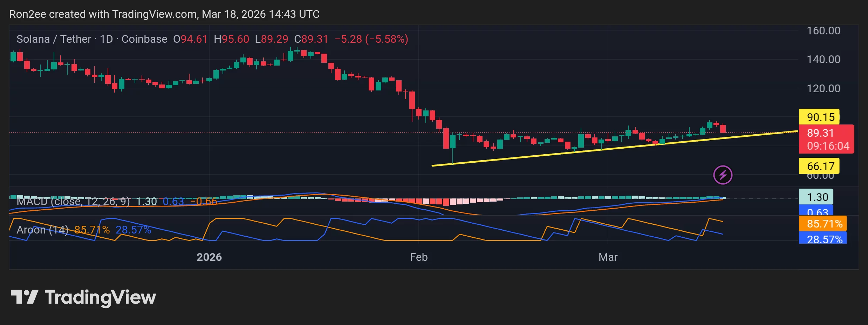Click the 2026 year marker on timeline
This screenshot has height=325, width=868.
click(x=209, y=257)
